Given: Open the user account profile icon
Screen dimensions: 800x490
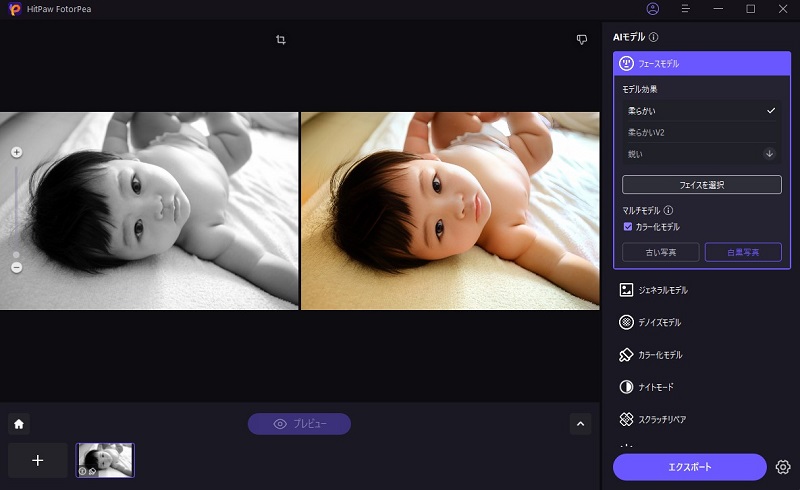Looking at the screenshot, I should coord(653,9).
